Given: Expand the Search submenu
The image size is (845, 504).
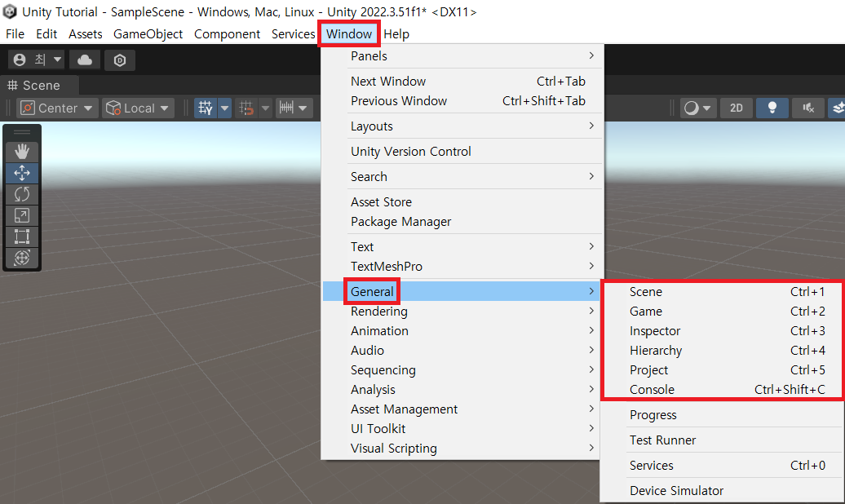Looking at the screenshot, I should click(x=462, y=177).
